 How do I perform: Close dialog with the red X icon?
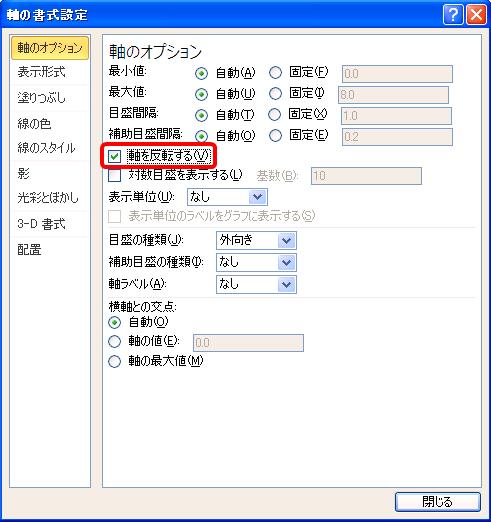pyautogui.click(x=476, y=15)
